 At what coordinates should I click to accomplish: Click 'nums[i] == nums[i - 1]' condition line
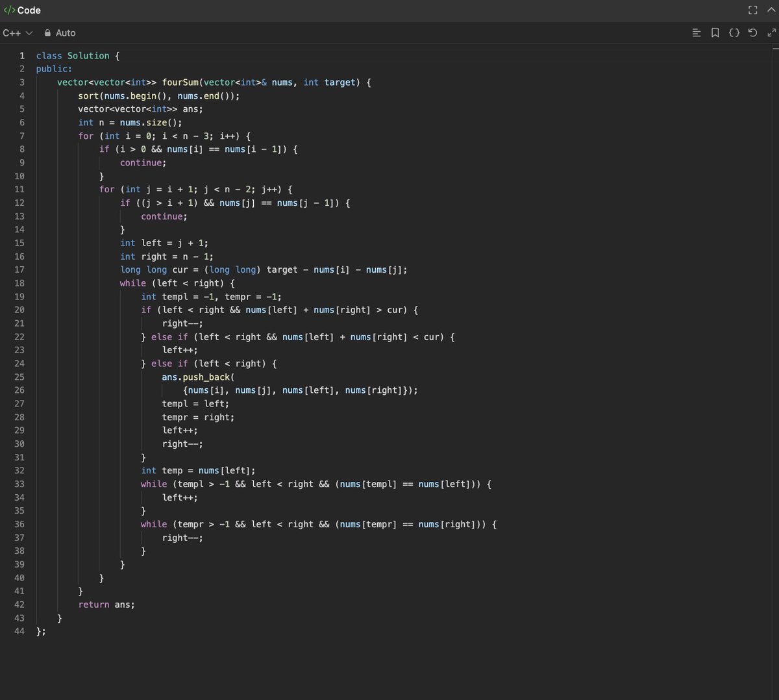(x=198, y=149)
